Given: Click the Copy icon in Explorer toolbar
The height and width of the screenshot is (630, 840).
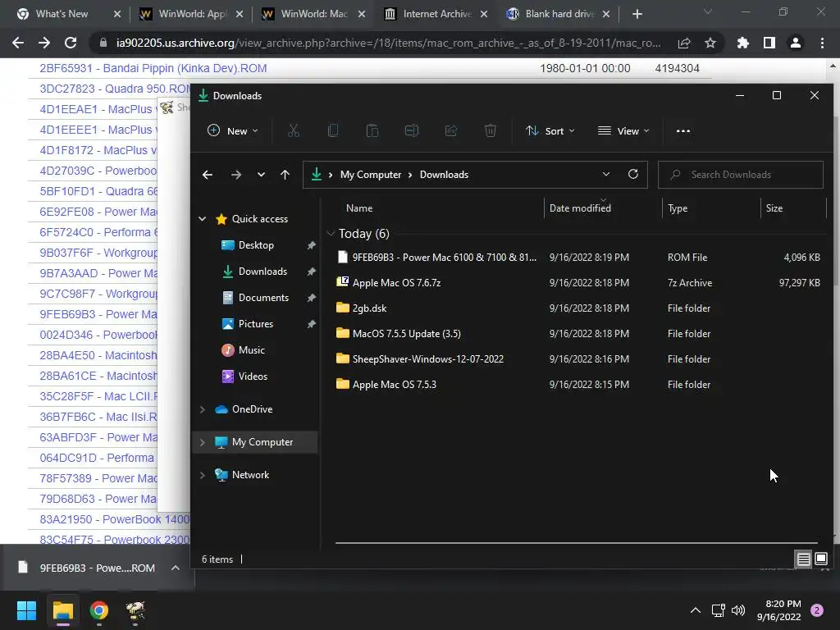Looking at the screenshot, I should pyautogui.click(x=333, y=130).
